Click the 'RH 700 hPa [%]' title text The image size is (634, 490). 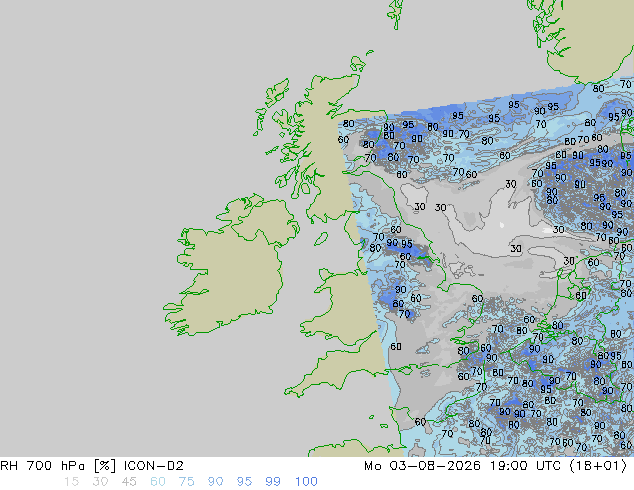click(x=58, y=466)
